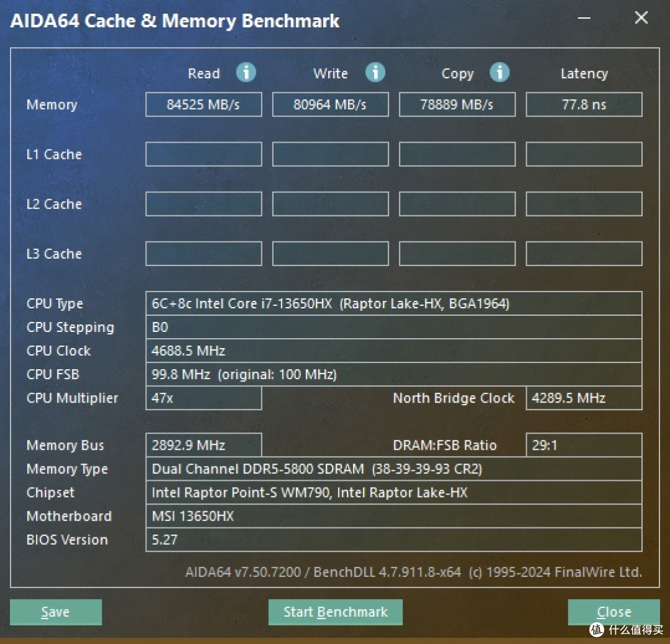
Task: Select the Memory Write value 80964 MB/s
Action: pyautogui.click(x=330, y=104)
